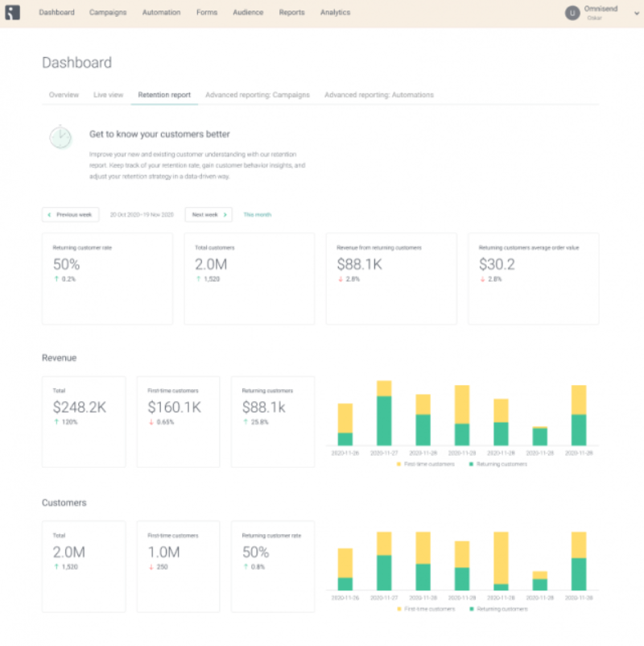The height and width of the screenshot is (646, 644).
Task: Click the "Total customers" label in the top summary row
Action: 214,247
